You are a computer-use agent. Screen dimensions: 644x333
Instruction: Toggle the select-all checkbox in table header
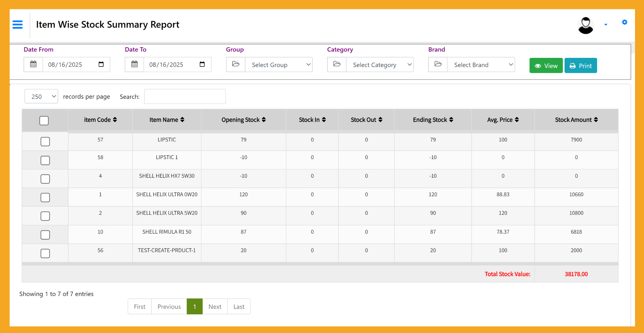[44, 121]
